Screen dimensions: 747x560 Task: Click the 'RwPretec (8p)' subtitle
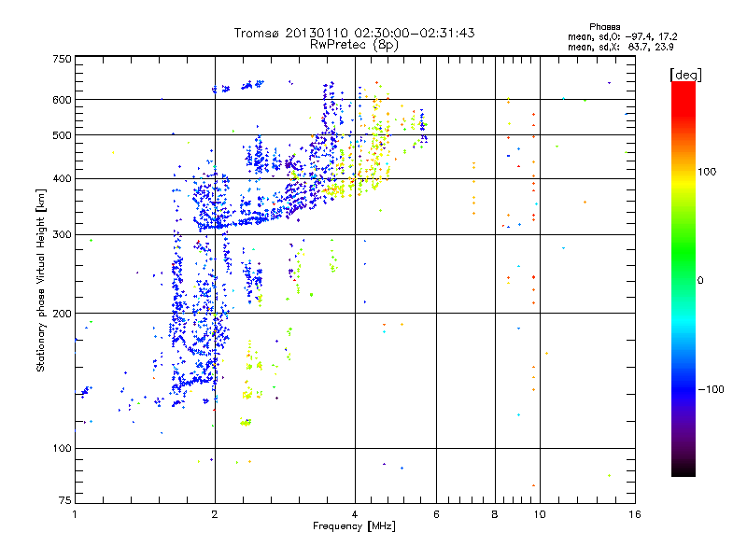pos(354,45)
